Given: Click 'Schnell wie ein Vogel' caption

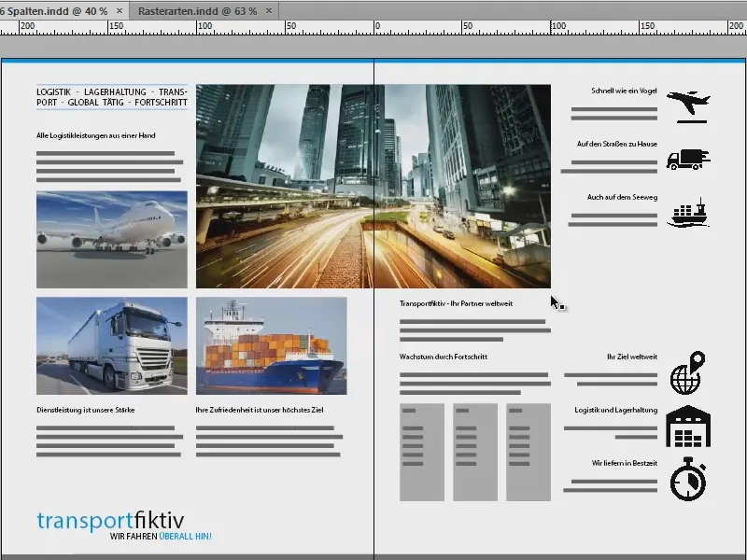Looking at the screenshot, I should point(624,91).
